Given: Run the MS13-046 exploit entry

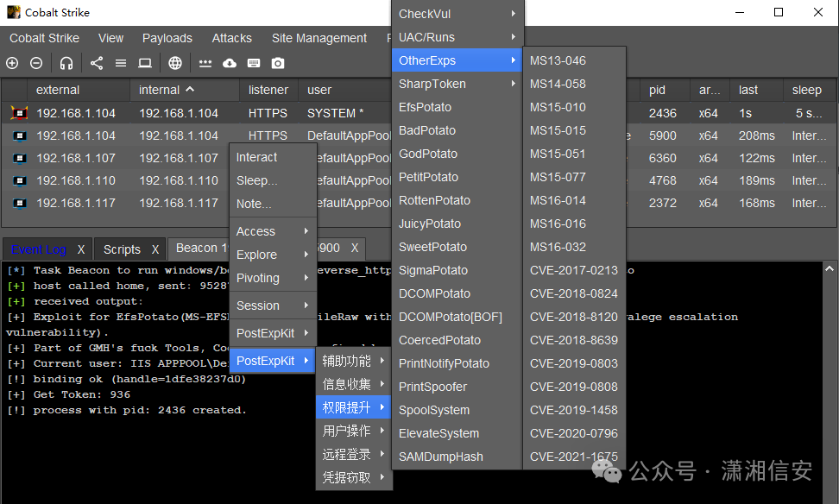Looking at the screenshot, I should coord(574,60).
